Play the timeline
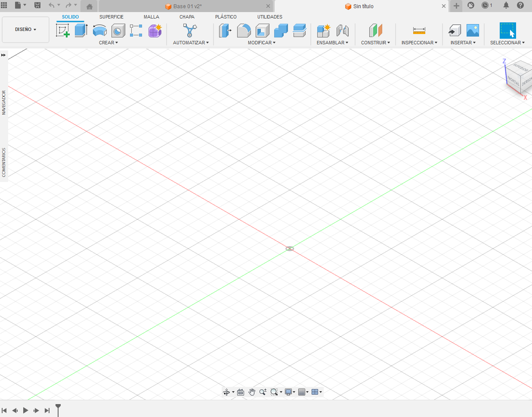Image resolution: width=532 pixels, height=417 pixels. [25, 411]
